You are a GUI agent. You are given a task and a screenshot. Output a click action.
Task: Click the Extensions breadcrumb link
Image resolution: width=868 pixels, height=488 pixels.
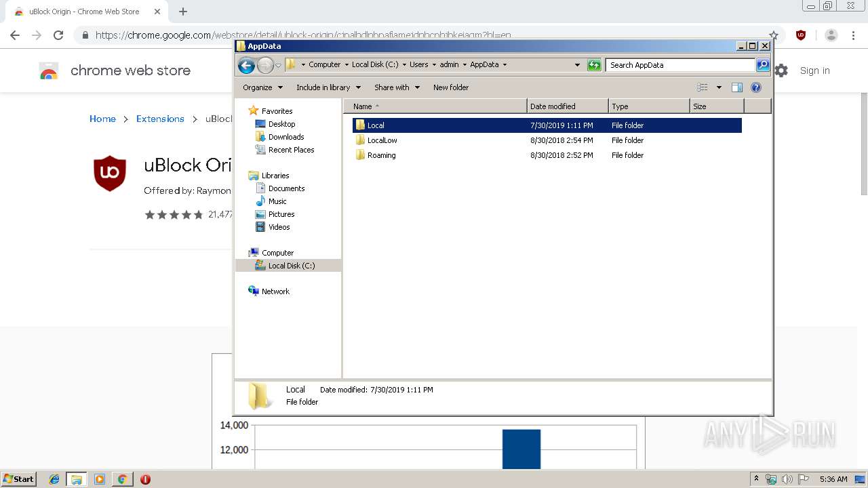[x=160, y=119]
